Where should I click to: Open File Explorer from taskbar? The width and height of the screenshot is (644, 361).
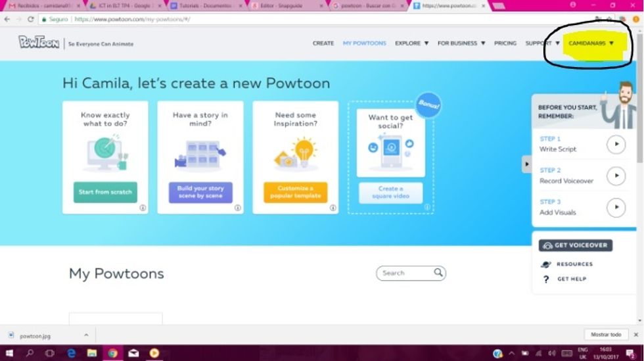pos(91,353)
